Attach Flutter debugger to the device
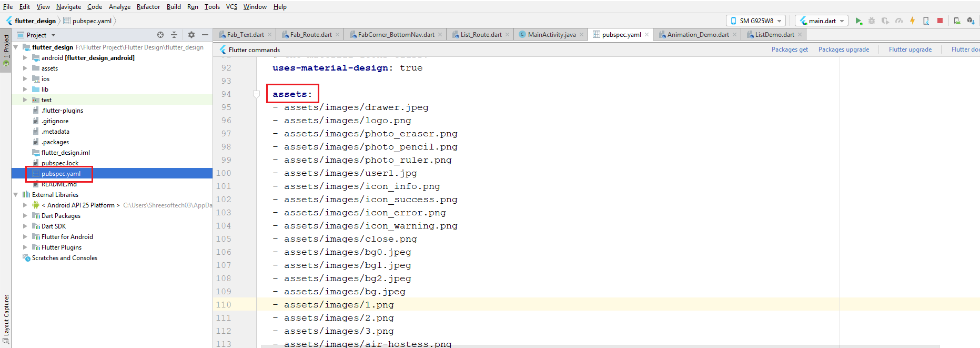The width and height of the screenshot is (980, 348). click(x=926, y=21)
